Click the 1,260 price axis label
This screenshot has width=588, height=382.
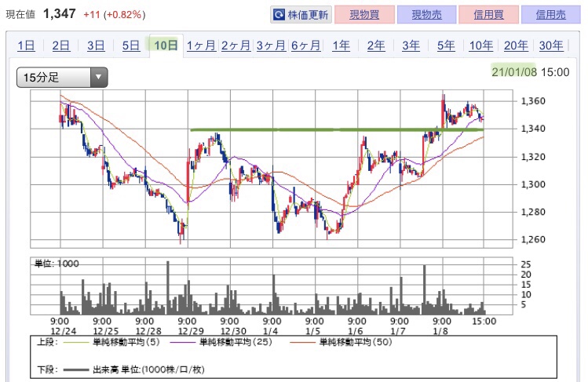click(x=533, y=239)
